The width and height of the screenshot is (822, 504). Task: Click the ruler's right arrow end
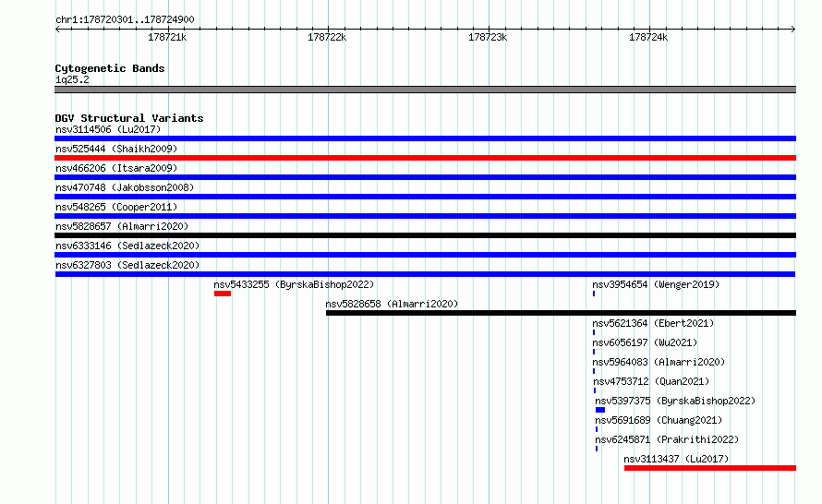coord(793,30)
